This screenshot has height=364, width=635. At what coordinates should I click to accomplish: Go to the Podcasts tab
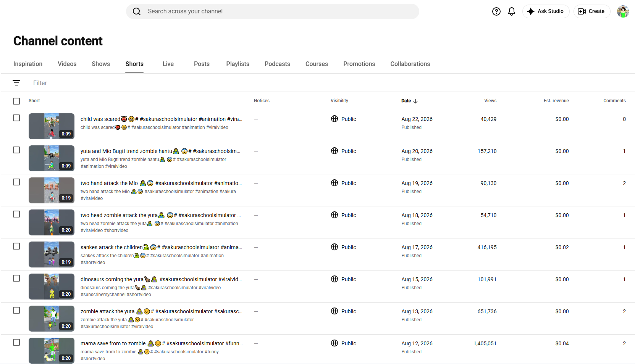click(277, 64)
